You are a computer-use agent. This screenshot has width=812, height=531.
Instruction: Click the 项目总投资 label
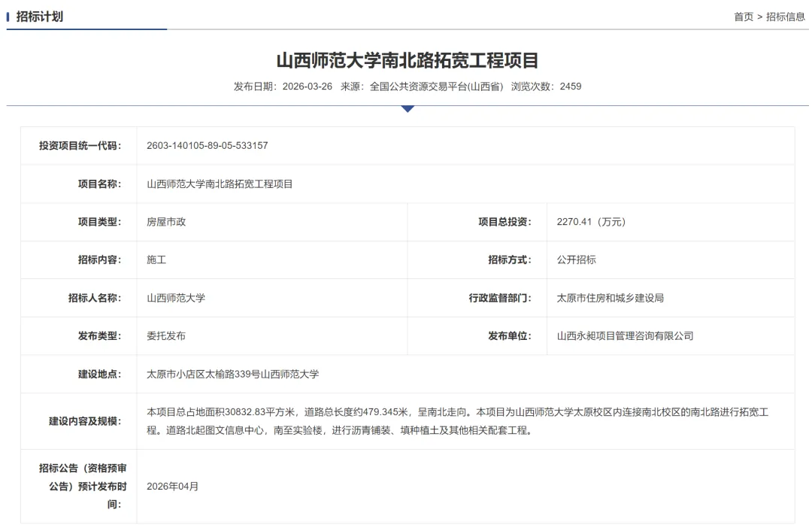click(504, 222)
